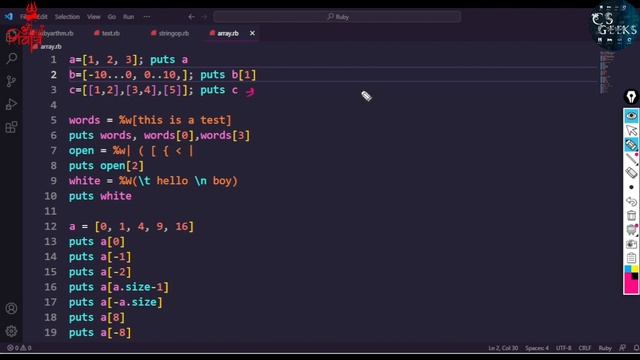Screen dimensions: 640x360
Task: Go forward with the right arrow navigation
Action: coord(204,17)
